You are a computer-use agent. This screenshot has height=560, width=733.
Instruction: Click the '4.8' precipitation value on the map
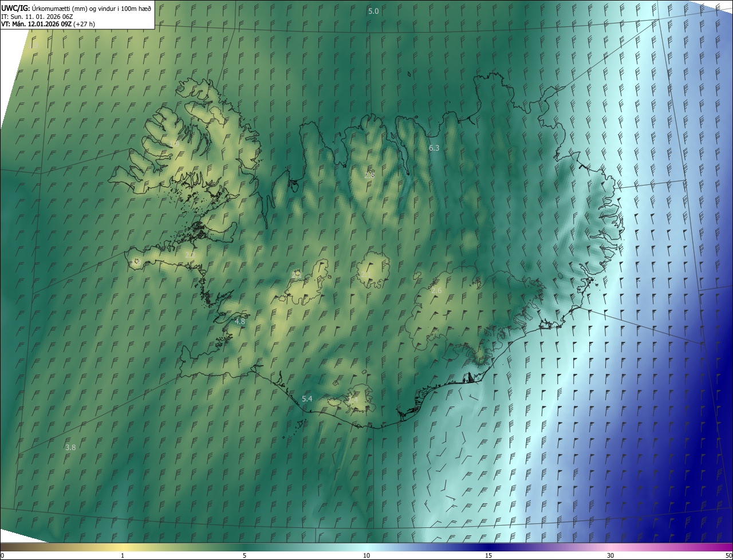coord(240,322)
